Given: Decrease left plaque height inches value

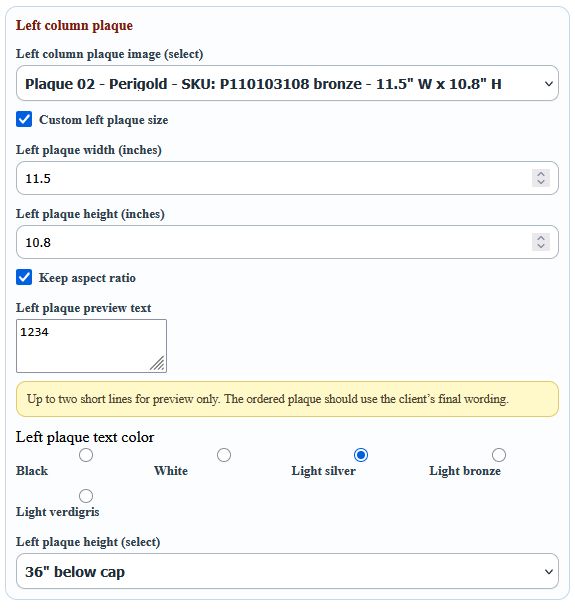Looking at the screenshot, I should tap(540, 246).
